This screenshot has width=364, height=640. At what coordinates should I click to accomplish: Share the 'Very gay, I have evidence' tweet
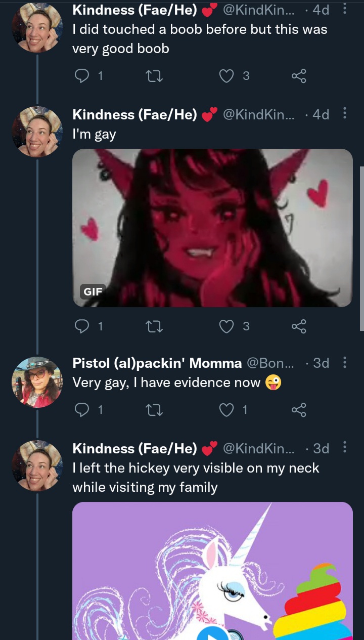click(299, 410)
